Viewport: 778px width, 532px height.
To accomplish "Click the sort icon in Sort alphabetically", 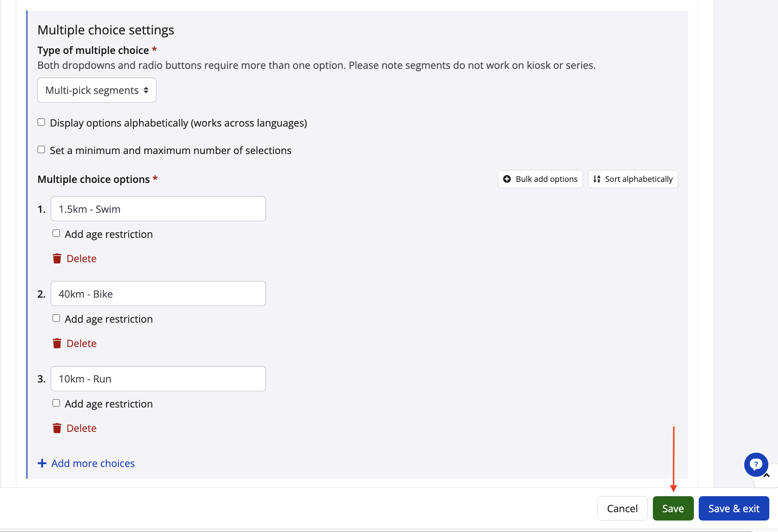I will coord(597,179).
